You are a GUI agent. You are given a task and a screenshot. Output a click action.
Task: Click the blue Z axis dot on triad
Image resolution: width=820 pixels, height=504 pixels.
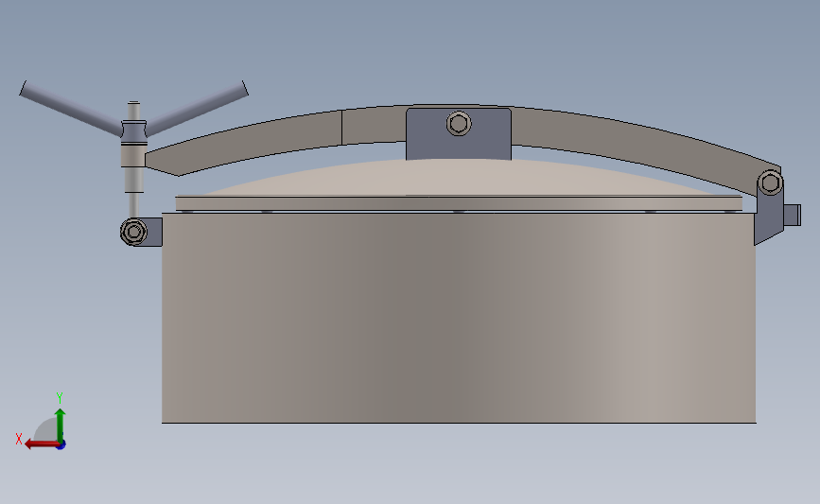(61, 445)
